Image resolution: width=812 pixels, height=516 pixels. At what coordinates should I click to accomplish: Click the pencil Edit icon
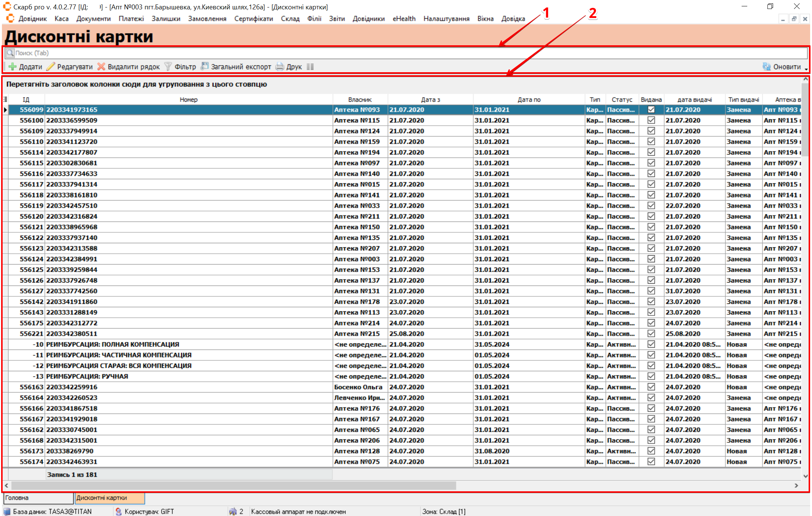[51, 67]
